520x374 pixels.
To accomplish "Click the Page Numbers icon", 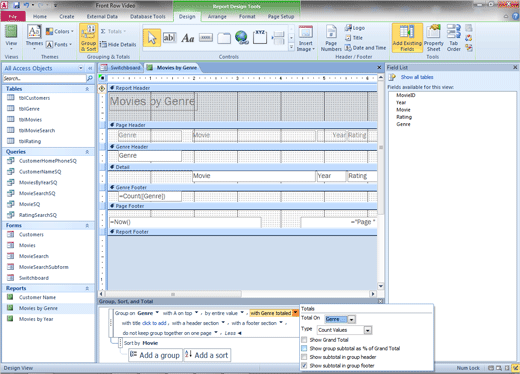I will click(x=331, y=38).
